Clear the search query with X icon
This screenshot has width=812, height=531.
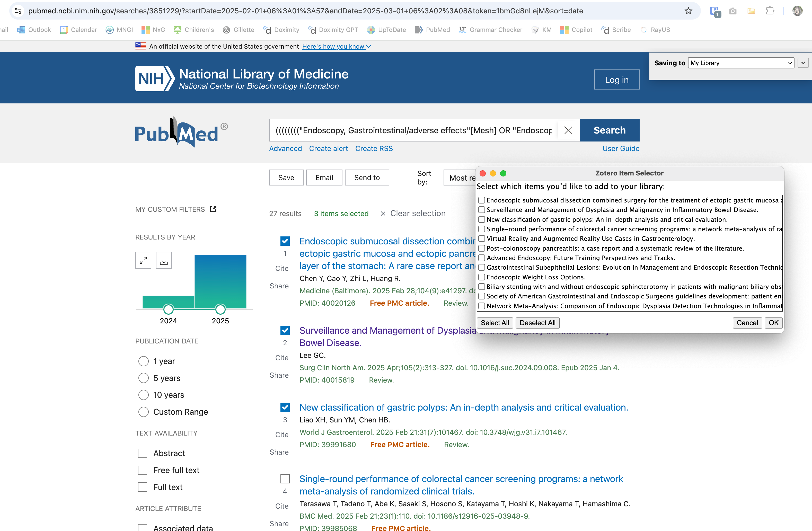pos(568,130)
